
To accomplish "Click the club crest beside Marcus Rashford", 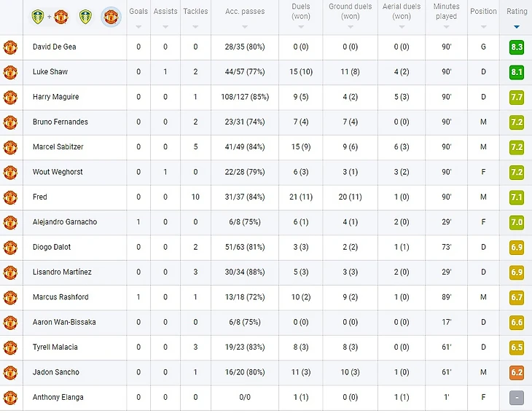I will point(10,297).
